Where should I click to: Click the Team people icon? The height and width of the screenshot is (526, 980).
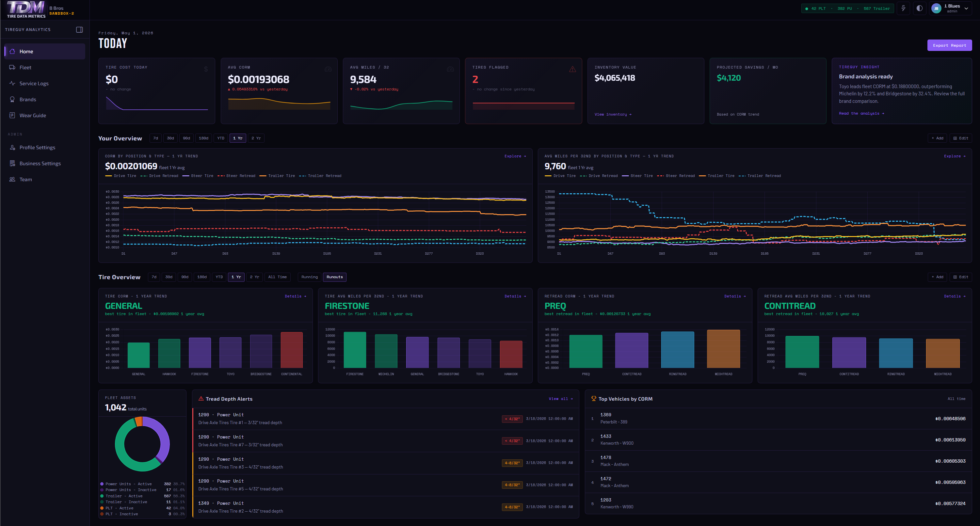[x=12, y=179]
